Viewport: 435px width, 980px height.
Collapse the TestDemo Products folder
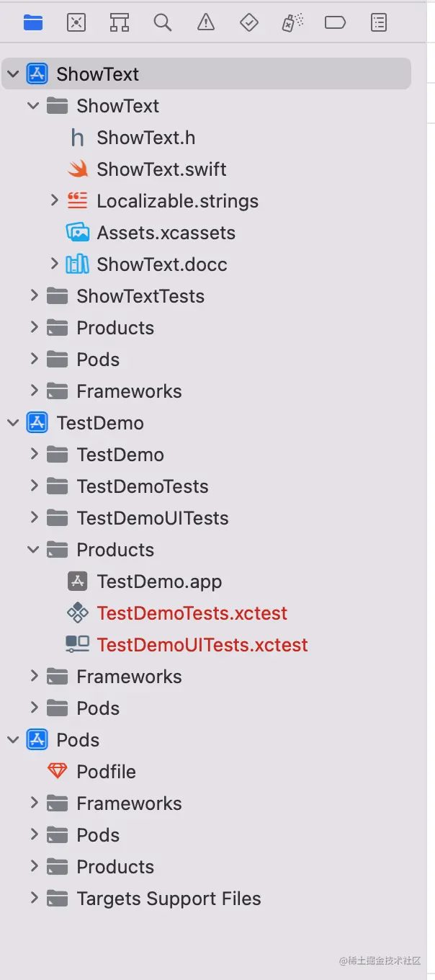pyautogui.click(x=34, y=550)
